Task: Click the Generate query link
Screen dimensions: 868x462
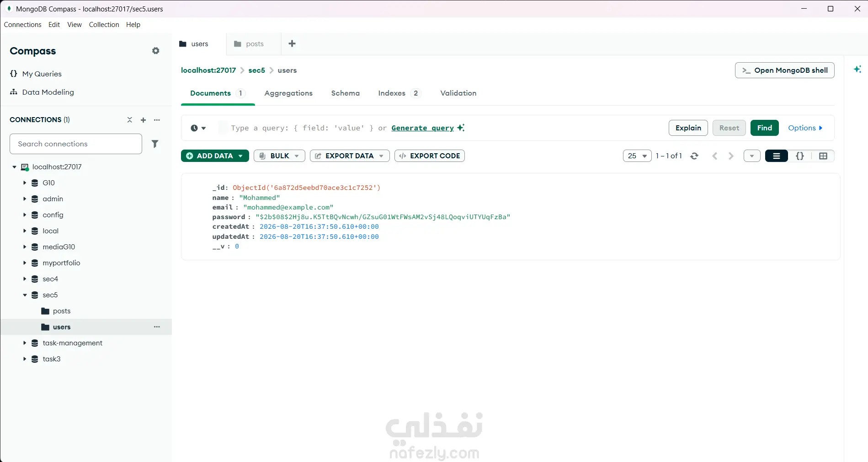Action: [x=423, y=128]
